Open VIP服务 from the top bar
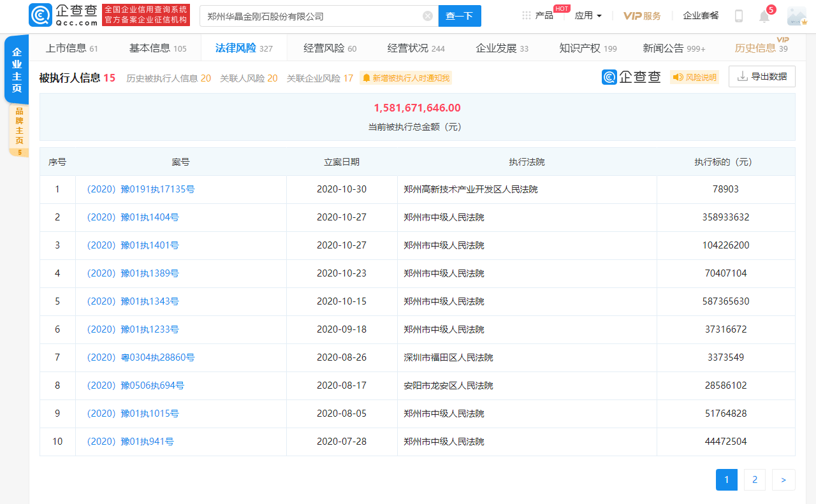The height and width of the screenshot is (504, 816). (641, 16)
